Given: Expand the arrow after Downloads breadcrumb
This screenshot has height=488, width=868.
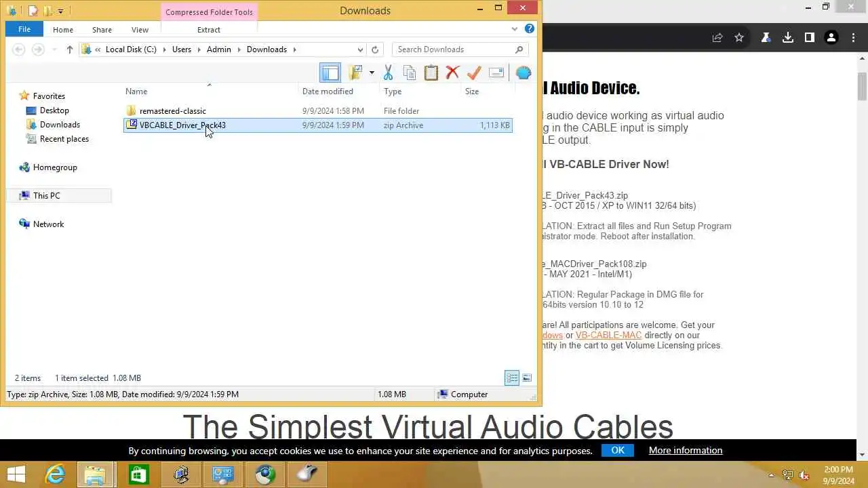Looking at the screenshot, I should pos(294,49).
